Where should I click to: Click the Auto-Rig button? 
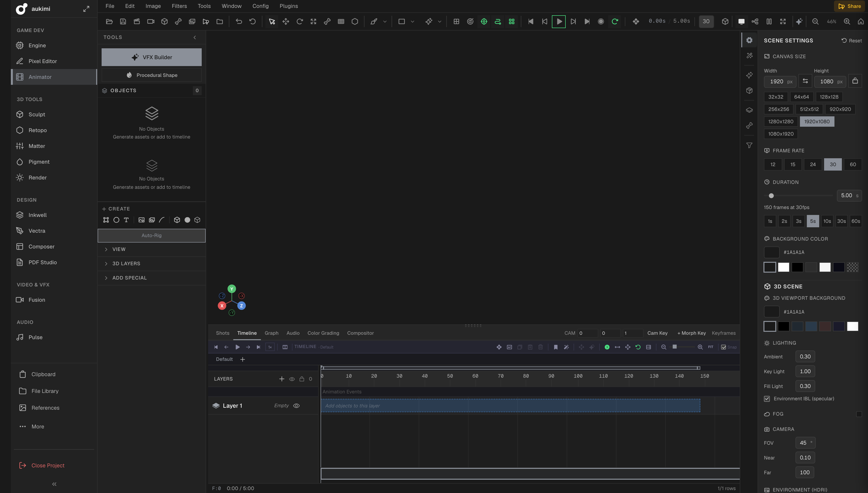(x=151, y=235)
